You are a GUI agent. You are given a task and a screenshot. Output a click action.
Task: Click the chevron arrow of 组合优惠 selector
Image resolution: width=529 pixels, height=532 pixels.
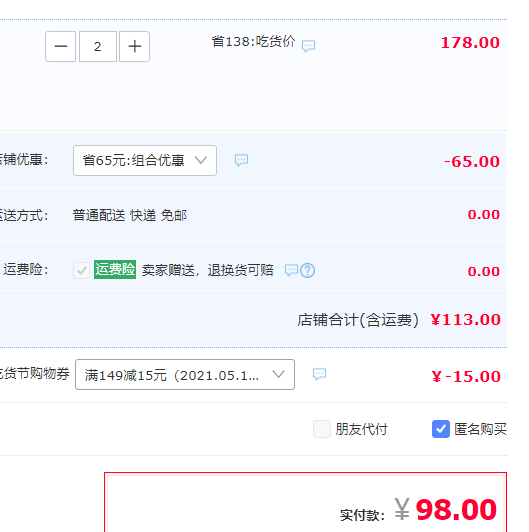(x=201, y=160)
